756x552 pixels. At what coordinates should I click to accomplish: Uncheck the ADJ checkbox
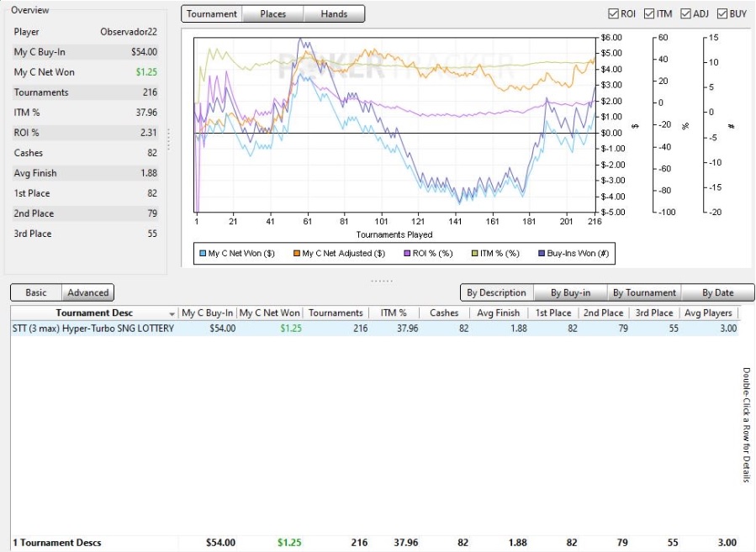pos(685,14)
